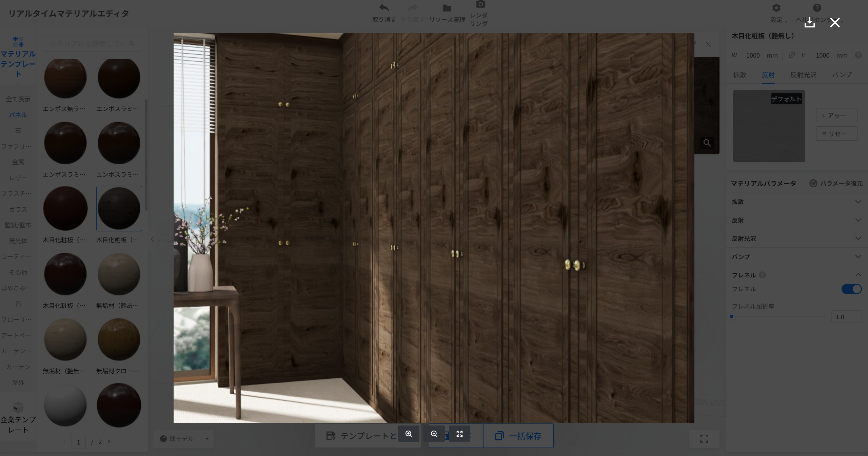Viewport: 868px width, 456px height.
Task: Switch to the 反射光沢 tab
Action: coord(803,75)
